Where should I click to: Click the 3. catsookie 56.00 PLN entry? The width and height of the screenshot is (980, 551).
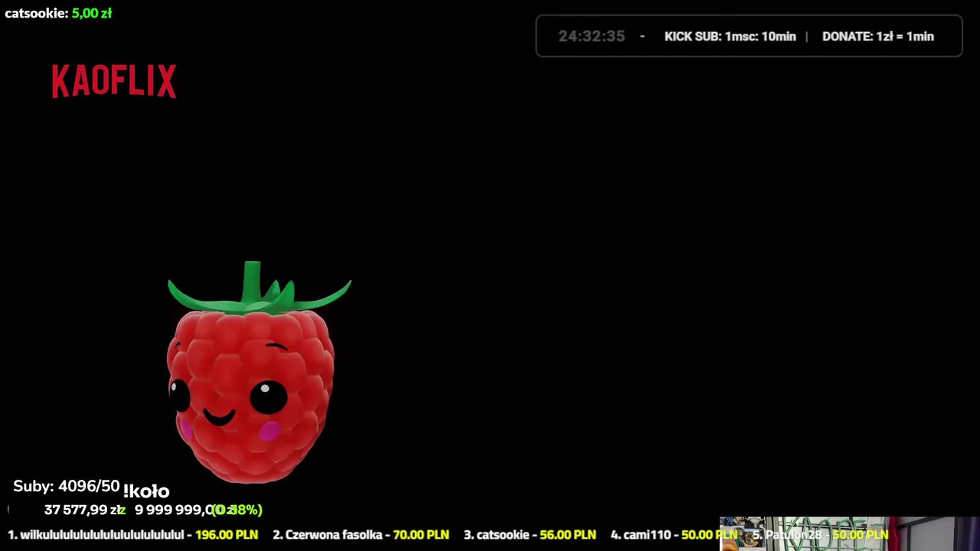click(x=530, y=535)
